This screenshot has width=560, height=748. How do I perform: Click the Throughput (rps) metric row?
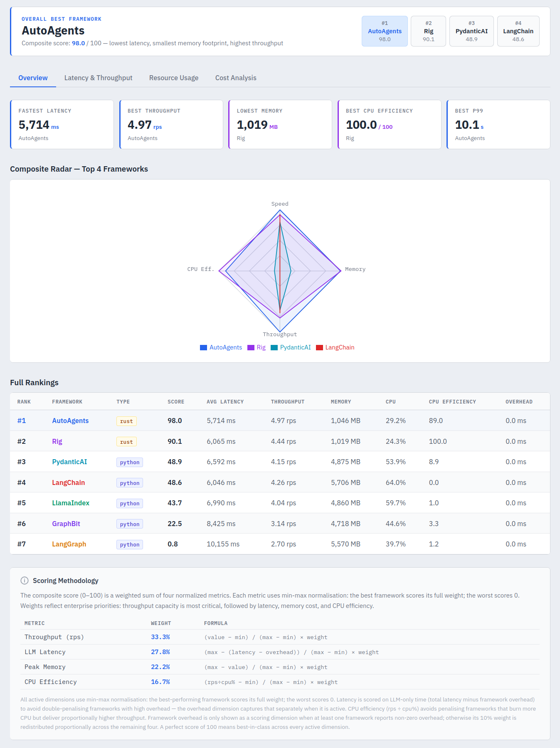pos(280,637)
